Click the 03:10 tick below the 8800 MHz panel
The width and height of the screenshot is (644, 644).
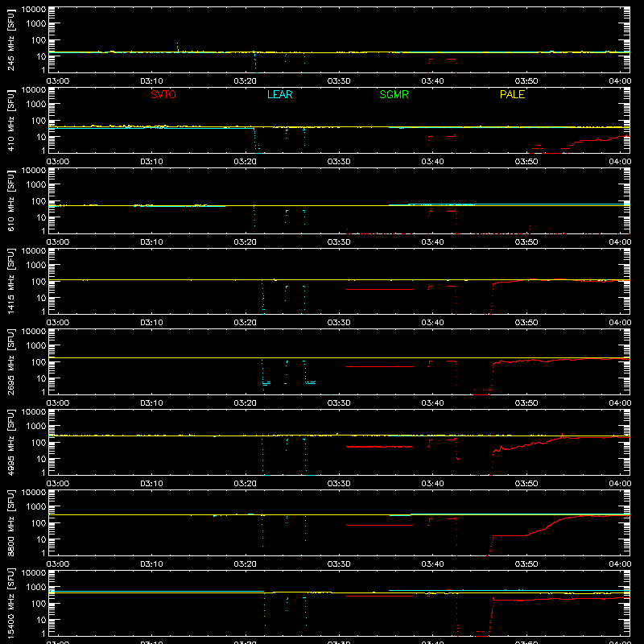[x=151, y=564]
